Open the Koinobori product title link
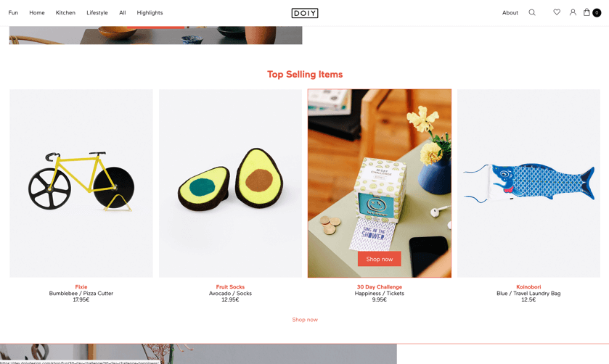609x364 pixels. tap(528, 286)
